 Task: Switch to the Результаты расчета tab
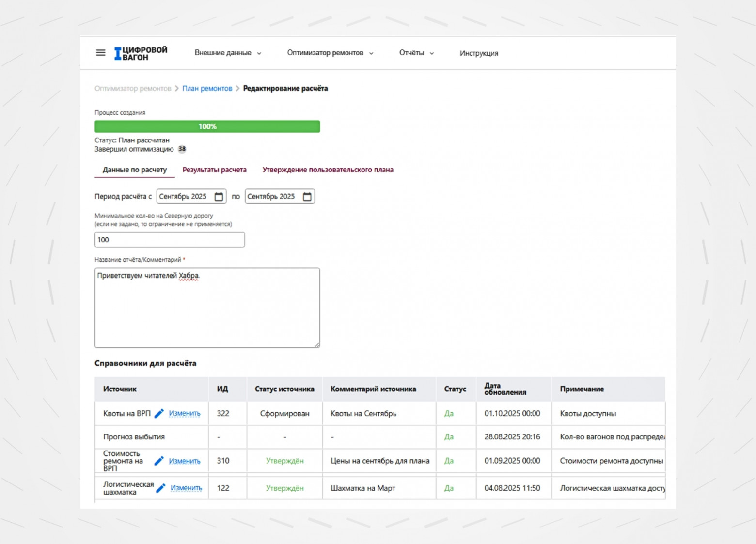point(214,170)
